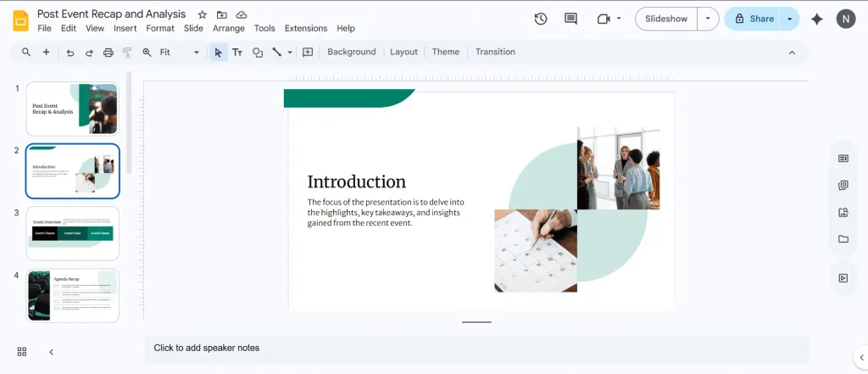868x374 pixels.
Task: Open the Format menu
Action: (160, 28)
